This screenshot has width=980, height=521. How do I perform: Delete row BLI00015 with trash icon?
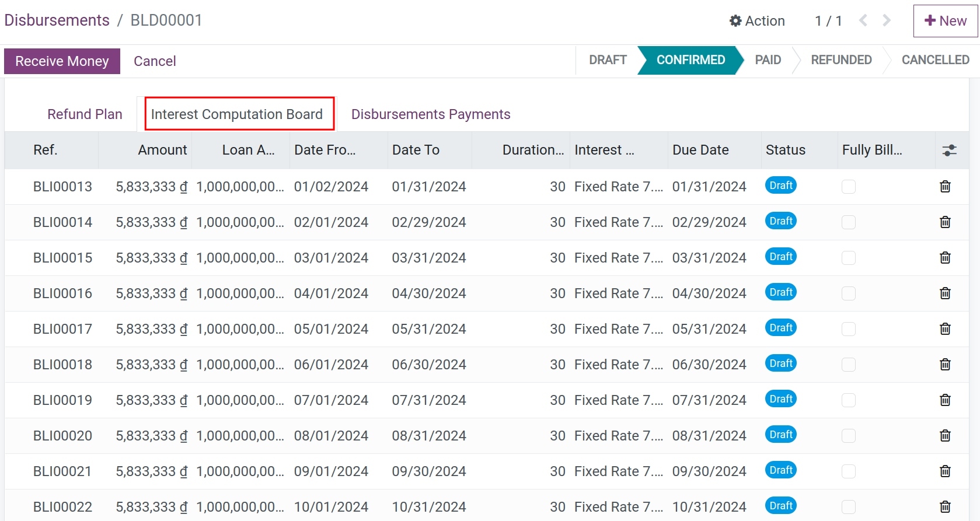point(945,258)
